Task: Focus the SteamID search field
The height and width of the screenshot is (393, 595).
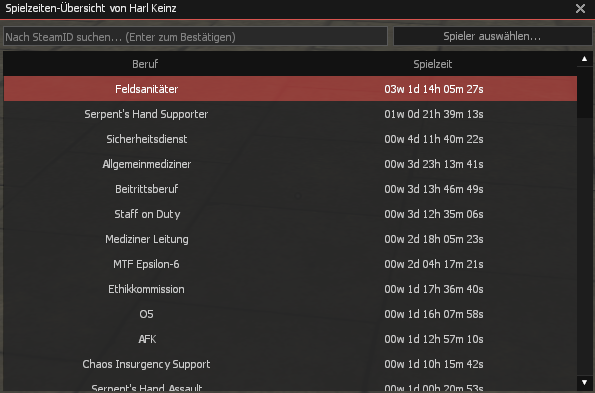Action: 195,36
